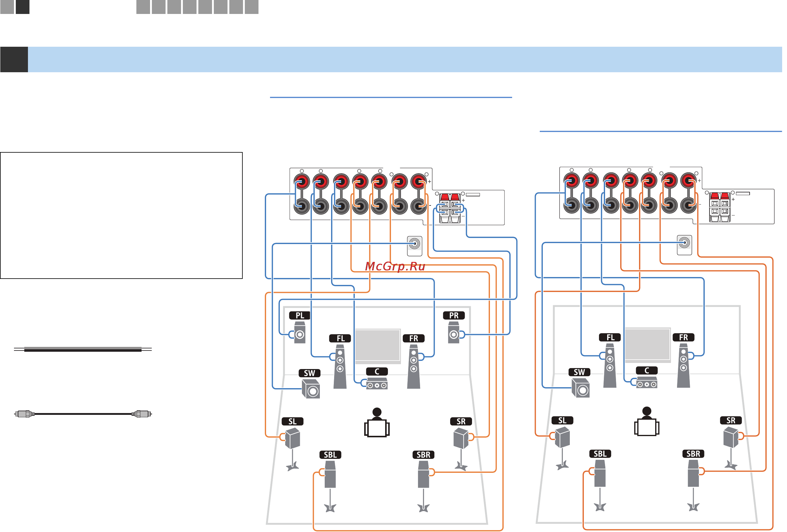The image size is (787, 532).
Task: Click SR label in the diagram without presence speakers
Action: pos(731,421)
